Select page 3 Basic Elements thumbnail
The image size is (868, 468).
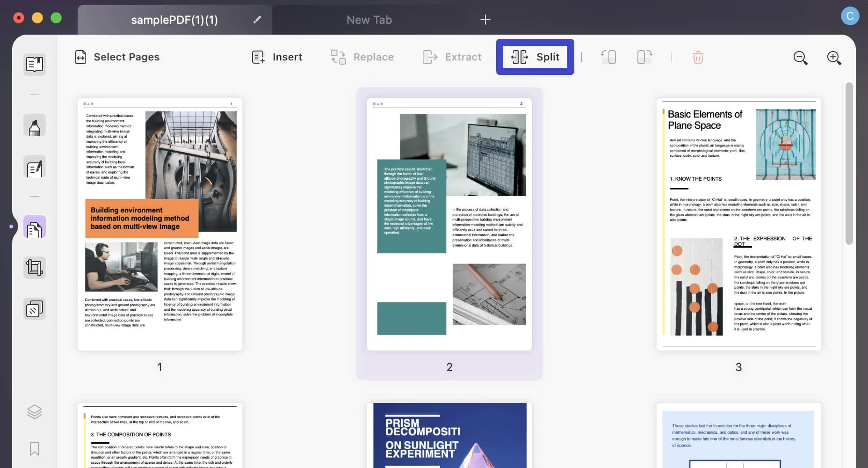point(739,224)
